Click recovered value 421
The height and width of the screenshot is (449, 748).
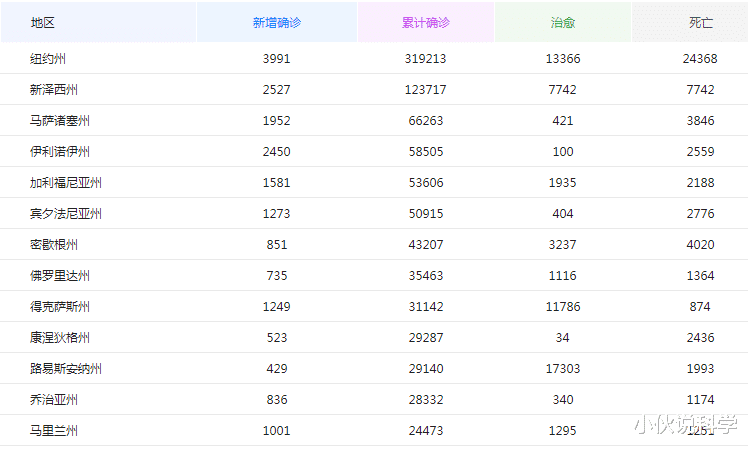click(563, 121)
